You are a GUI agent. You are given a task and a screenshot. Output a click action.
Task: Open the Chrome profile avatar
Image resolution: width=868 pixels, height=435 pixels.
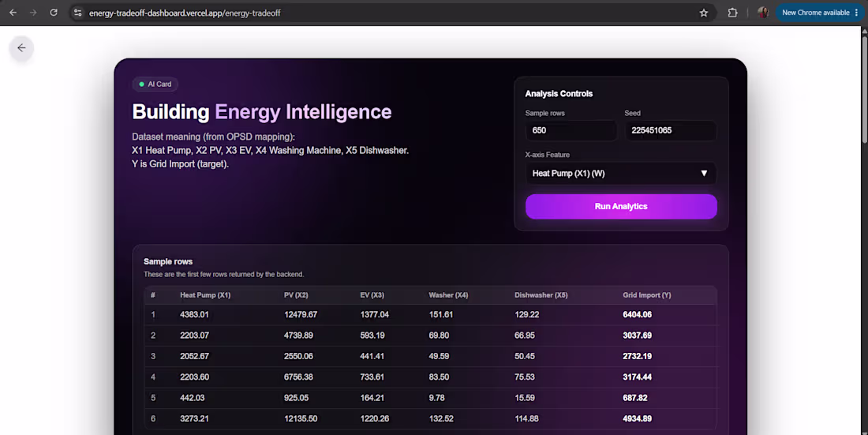(763, 12)
